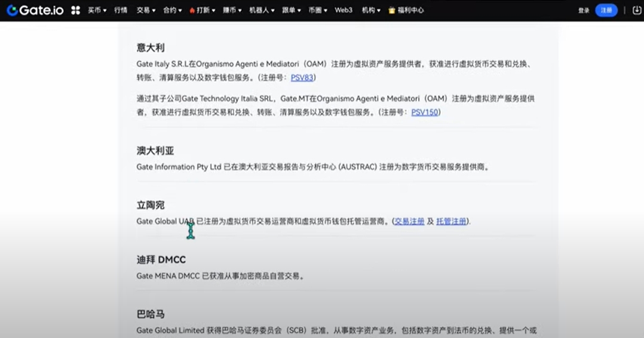Image resolution: width=644 pixels, height=338 pixels.
Task: Click the download app icon
Action: pos(637,10)
